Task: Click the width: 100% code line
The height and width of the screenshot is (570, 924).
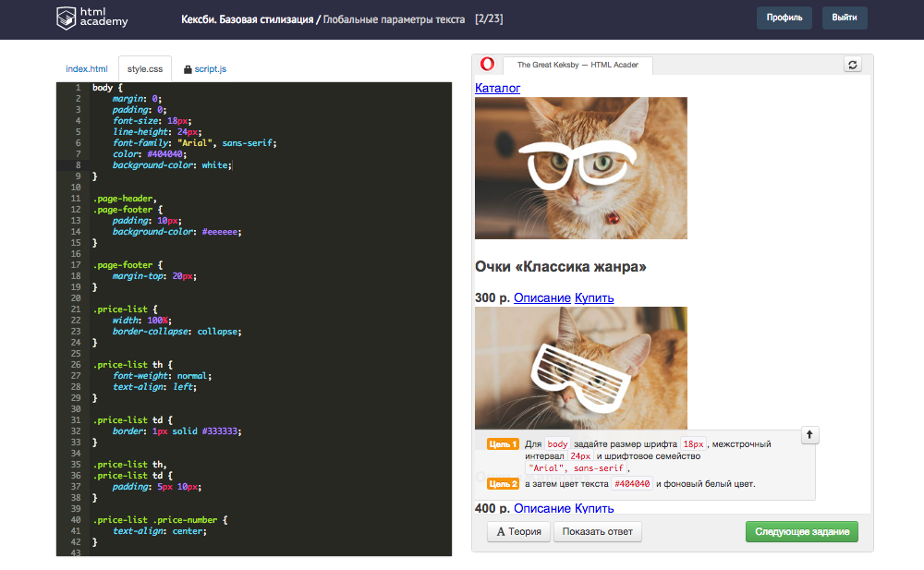Action: (x=142, y=320)
